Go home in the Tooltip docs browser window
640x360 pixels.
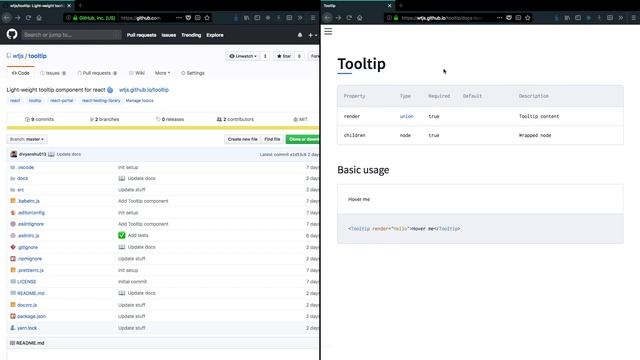pos(360,18)
